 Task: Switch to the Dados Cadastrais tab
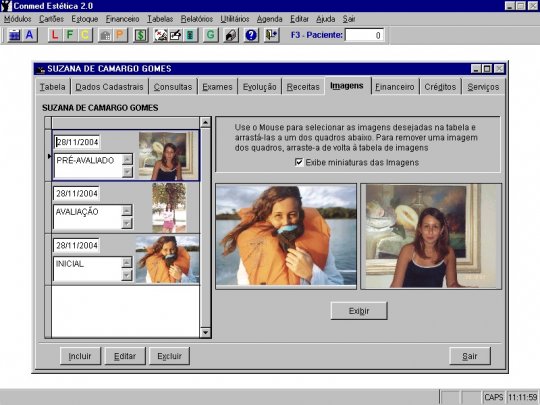coord(109,87)
